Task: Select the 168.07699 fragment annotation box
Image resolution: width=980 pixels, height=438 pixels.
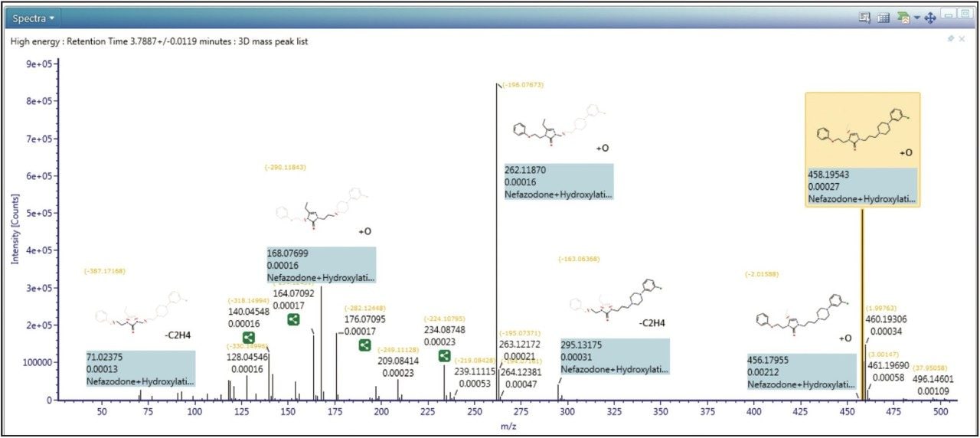Action: (x=321, y=265)
